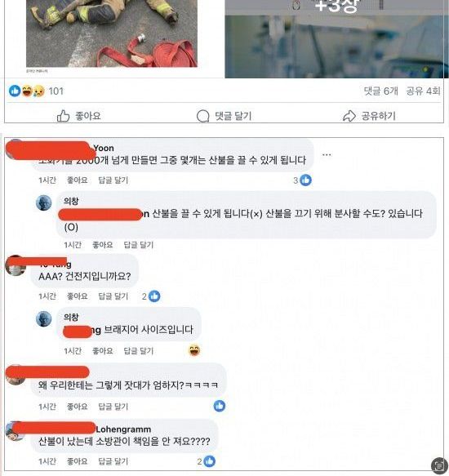Click 의창's profile avatar on the first reply

click(44, 202)
